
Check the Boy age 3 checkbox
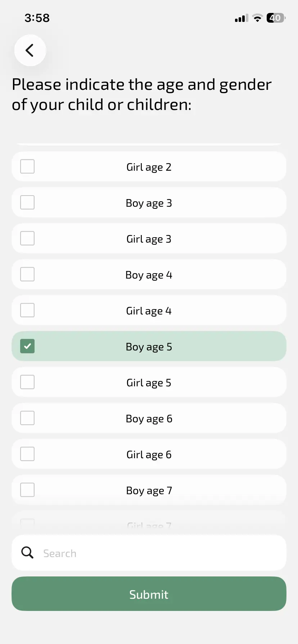coord(27,202)
